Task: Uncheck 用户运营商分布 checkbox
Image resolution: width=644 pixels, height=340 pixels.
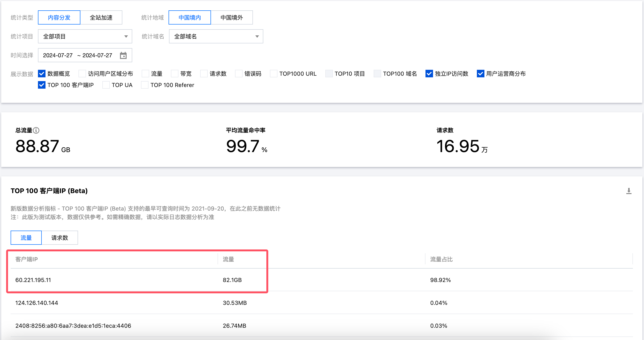Action: tap(480, 74)
